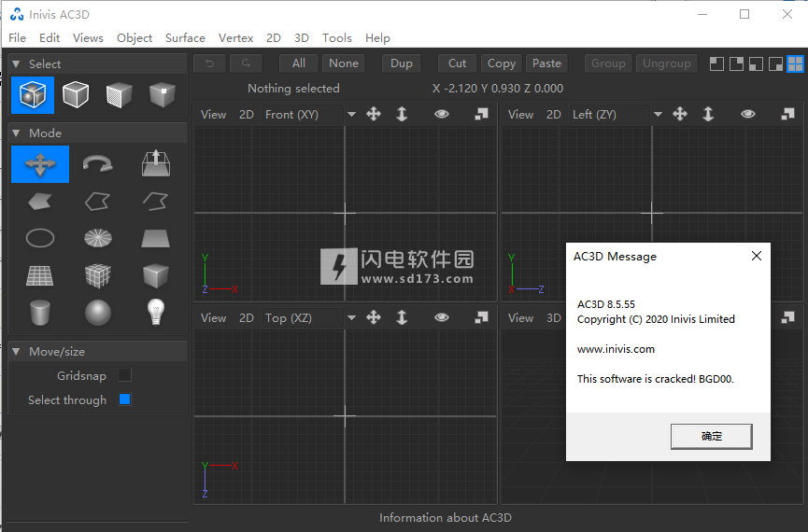Click the Undo arrow button
This screenshot has height=532, width=808.
[210, 63]
